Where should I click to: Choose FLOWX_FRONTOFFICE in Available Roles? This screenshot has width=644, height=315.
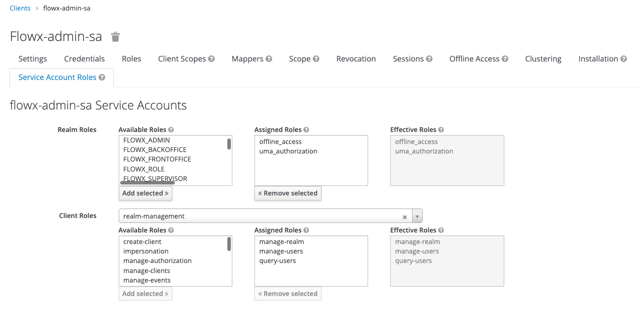click(157, 159)
